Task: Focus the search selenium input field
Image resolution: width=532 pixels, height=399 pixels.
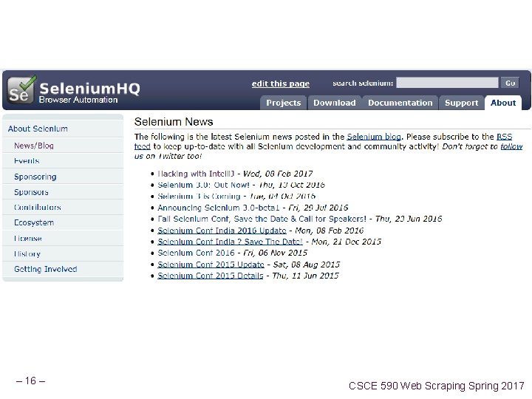Action: [x=447, y=83]
